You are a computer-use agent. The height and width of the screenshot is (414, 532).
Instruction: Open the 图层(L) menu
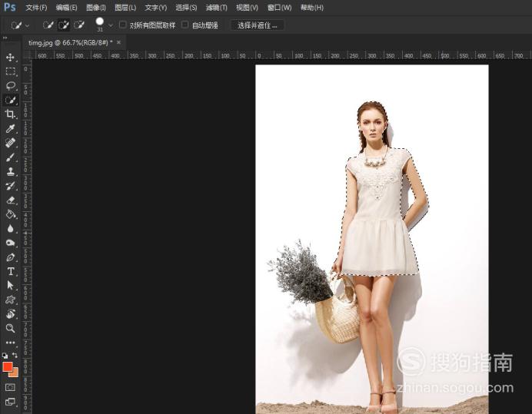(x=125, y=8)
